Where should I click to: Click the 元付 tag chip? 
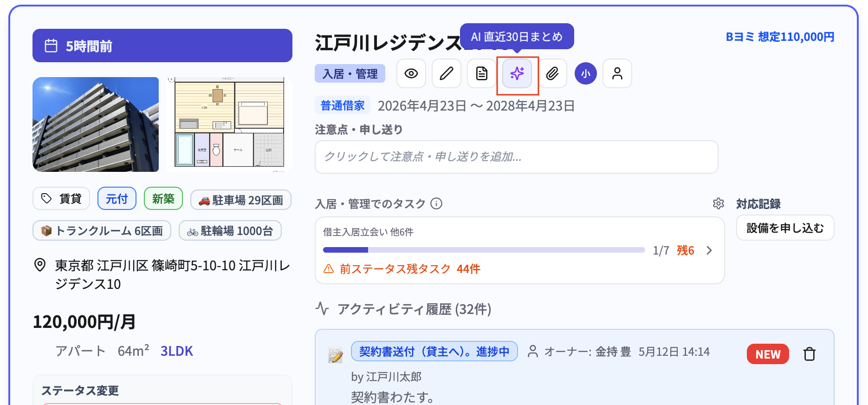117,199
